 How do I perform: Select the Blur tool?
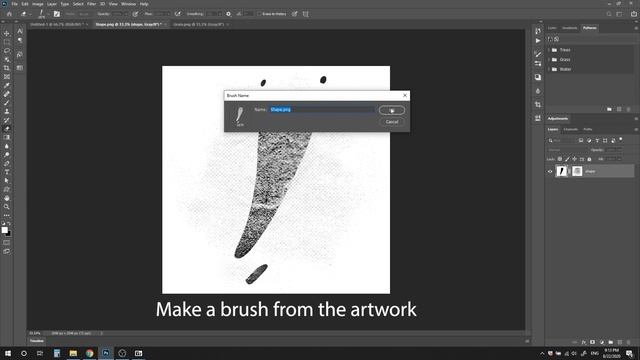click(x=7, y=146)
